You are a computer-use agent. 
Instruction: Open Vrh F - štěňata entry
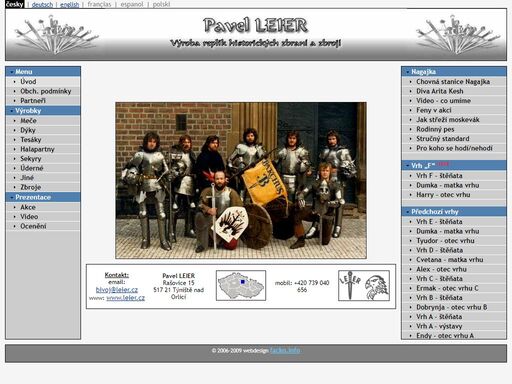tap(454, 176)
